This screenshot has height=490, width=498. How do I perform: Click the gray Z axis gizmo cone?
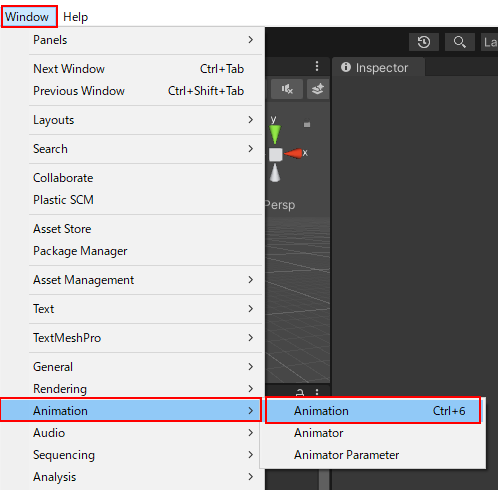pyautogui.click(x=275, y=173)
